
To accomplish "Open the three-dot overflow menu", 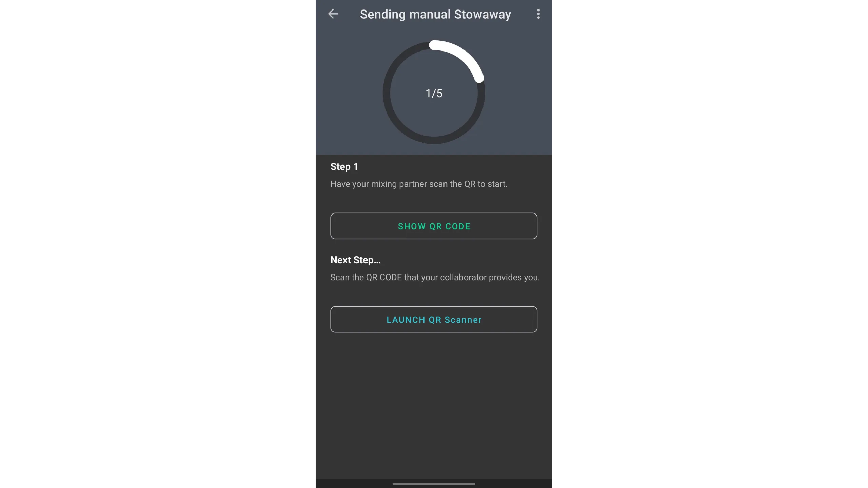I will pos(538,14).
